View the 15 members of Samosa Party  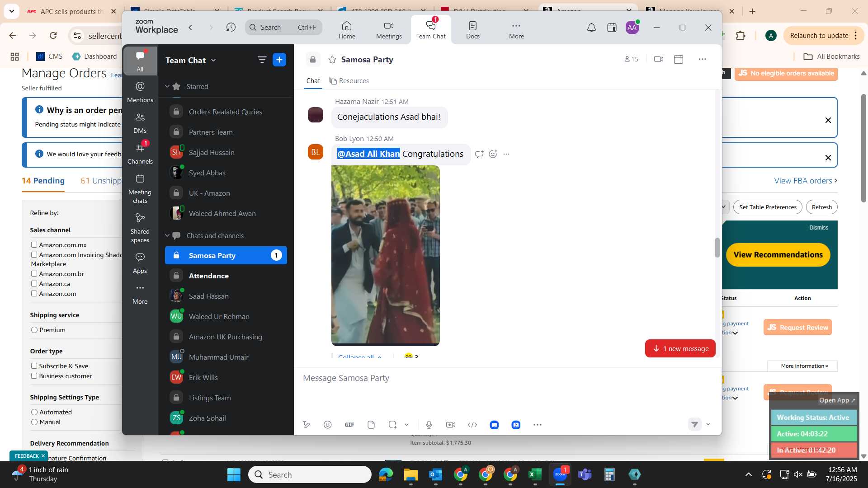pyautogui.click(x=631, y=59)
